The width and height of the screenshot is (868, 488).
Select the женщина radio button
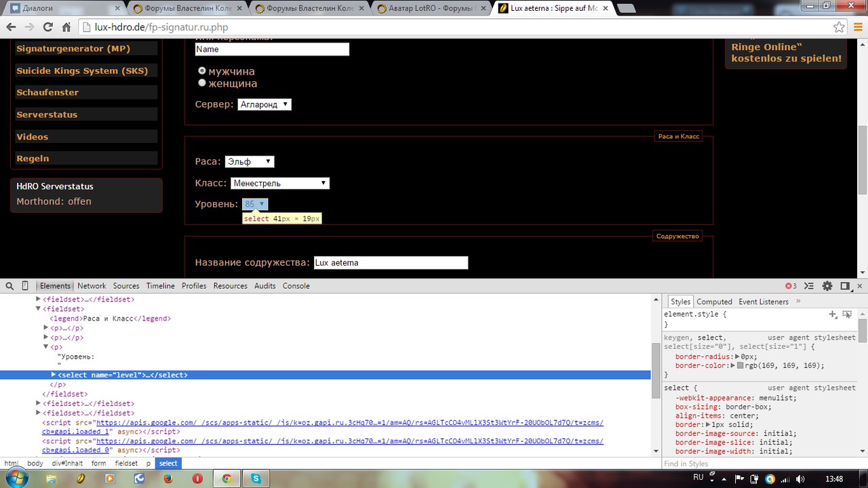[201, 83]
